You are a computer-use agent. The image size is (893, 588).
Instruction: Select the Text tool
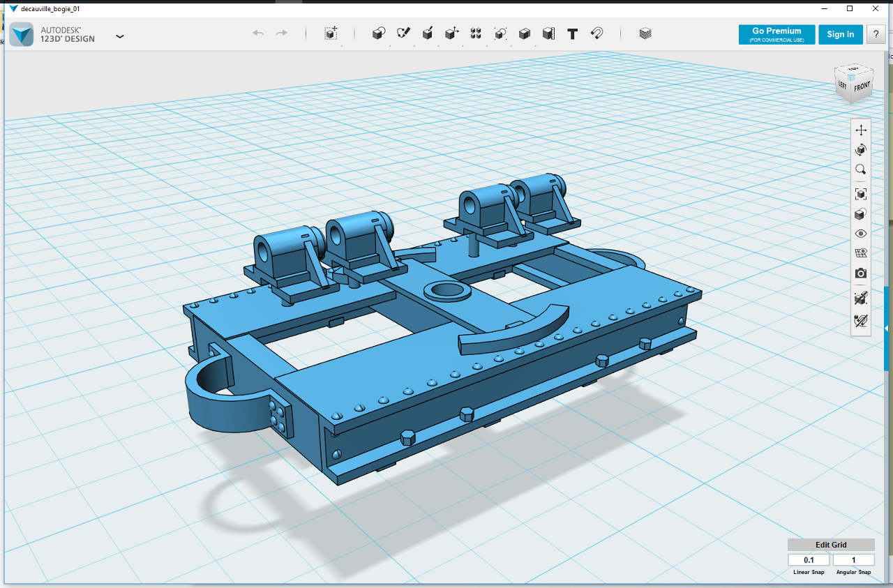[x=573, y=33]
